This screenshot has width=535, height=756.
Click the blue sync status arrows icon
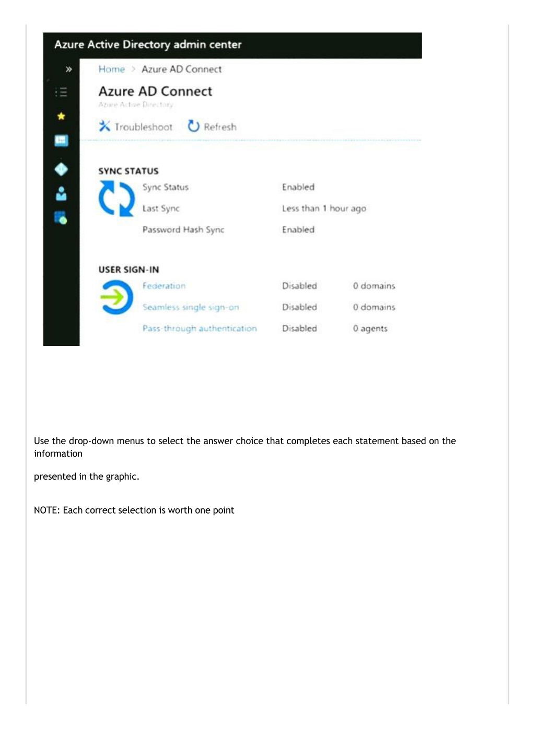[x=117, y=199]
